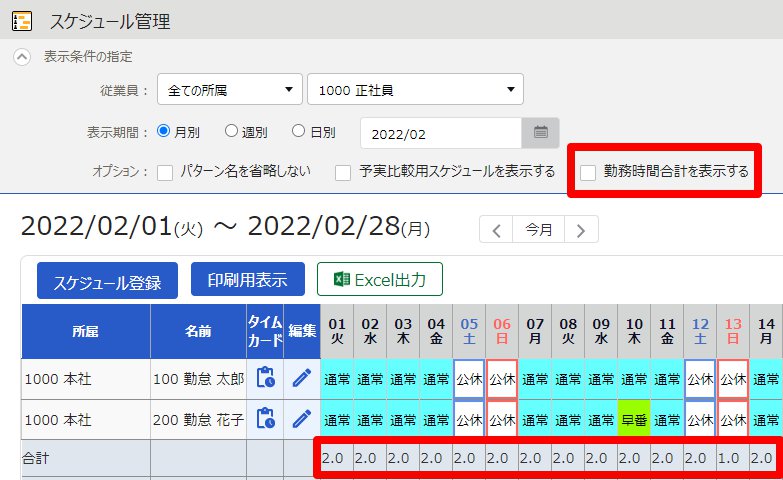Click 公休 cell for 勤怠 太郎 on 05

[x=469, y=379]
